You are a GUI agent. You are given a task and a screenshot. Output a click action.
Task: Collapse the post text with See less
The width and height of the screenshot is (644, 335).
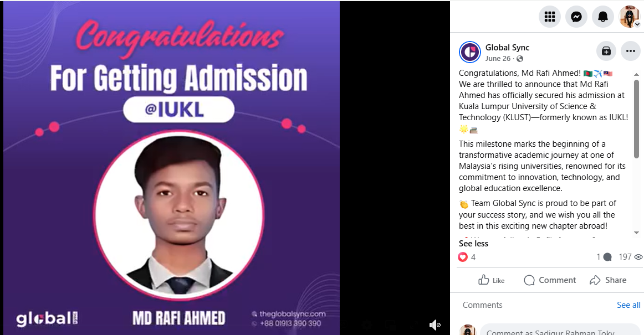click(x=473, y=244)
